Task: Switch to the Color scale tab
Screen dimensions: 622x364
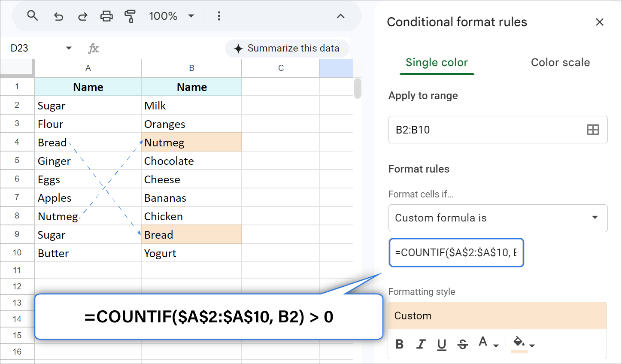Action: click(560, 63)
